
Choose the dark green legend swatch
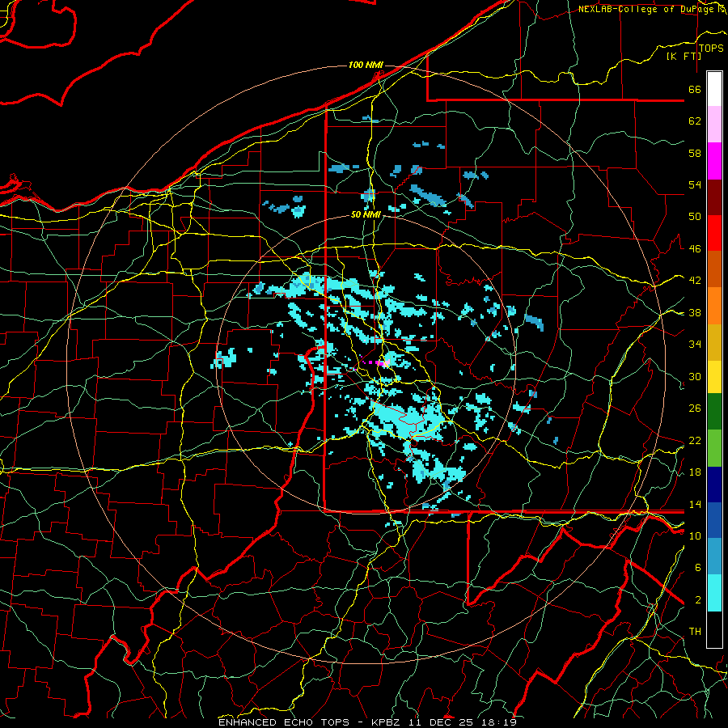[x=714, y=412]
